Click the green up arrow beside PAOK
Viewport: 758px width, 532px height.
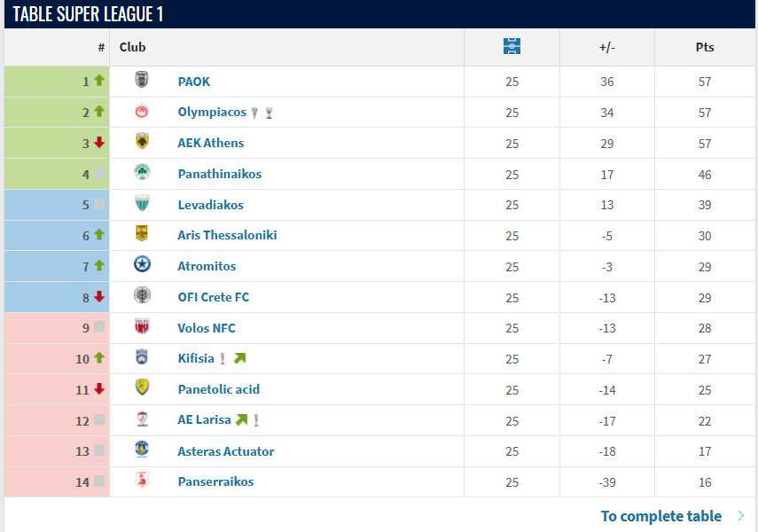98,81
